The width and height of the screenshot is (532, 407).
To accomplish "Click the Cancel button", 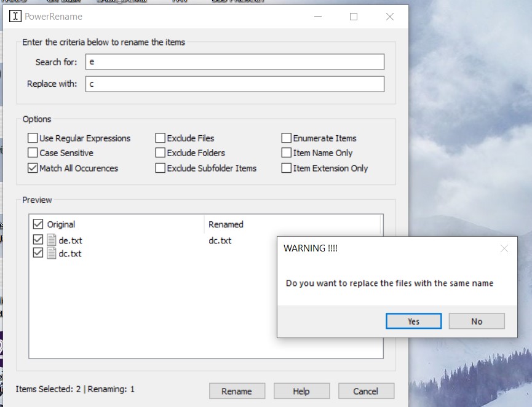I will tap(366, 391).
